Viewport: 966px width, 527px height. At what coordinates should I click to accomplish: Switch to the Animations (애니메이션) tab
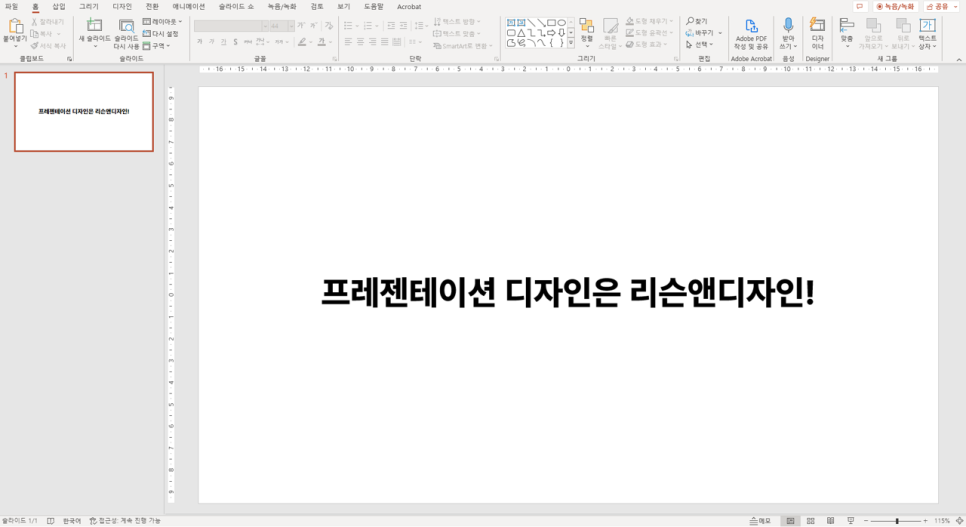(x=189, y=7)
